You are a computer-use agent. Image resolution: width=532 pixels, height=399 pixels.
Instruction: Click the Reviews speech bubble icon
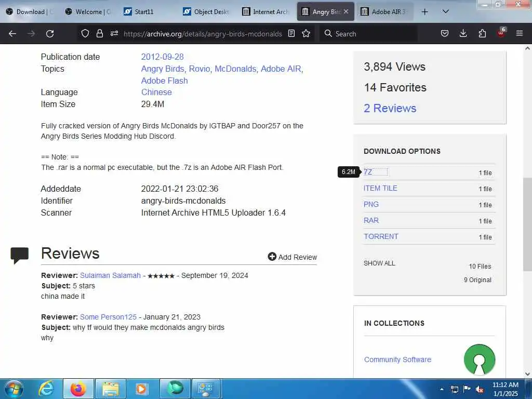[20, 256]
